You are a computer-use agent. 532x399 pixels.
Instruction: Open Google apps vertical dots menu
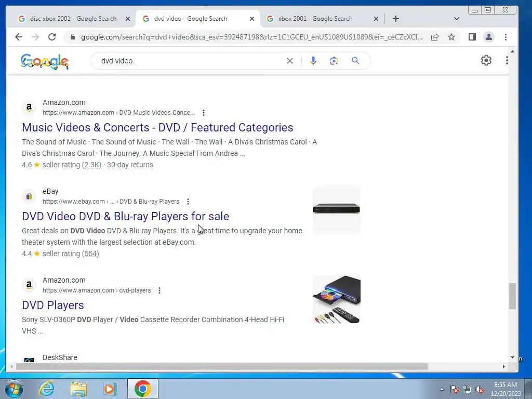(507, 60)
